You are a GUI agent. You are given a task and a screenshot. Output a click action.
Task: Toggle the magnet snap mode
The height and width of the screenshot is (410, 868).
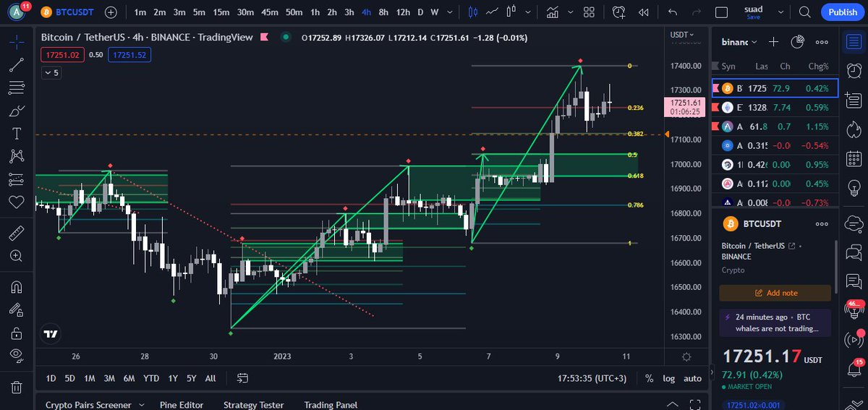point(17,287)
